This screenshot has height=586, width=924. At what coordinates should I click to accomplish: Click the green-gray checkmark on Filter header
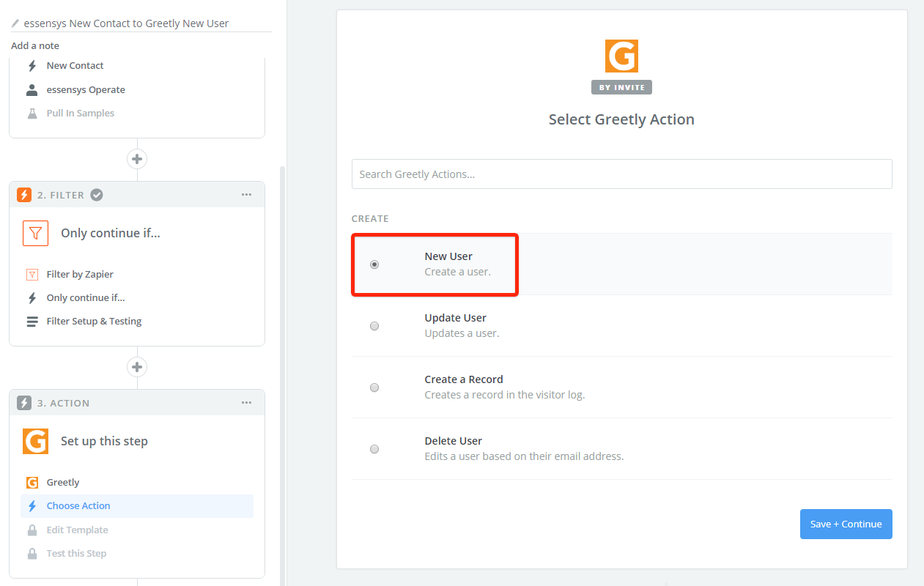click(97, 195)
